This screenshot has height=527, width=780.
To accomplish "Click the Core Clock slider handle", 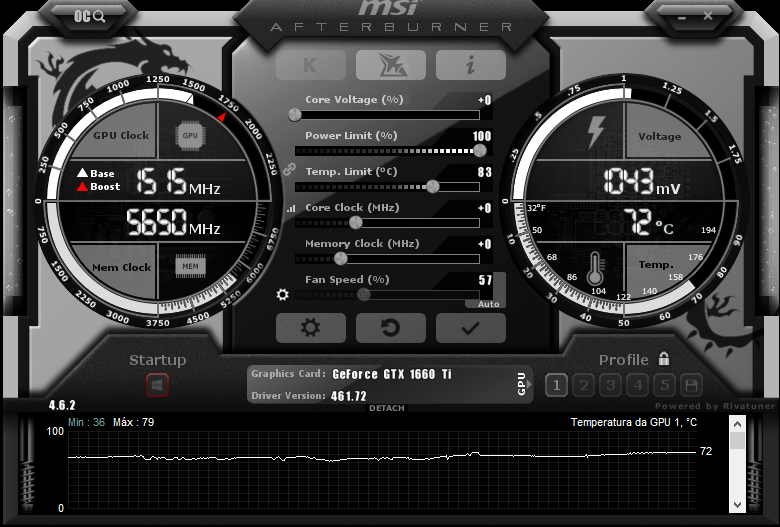I will 356,222.
